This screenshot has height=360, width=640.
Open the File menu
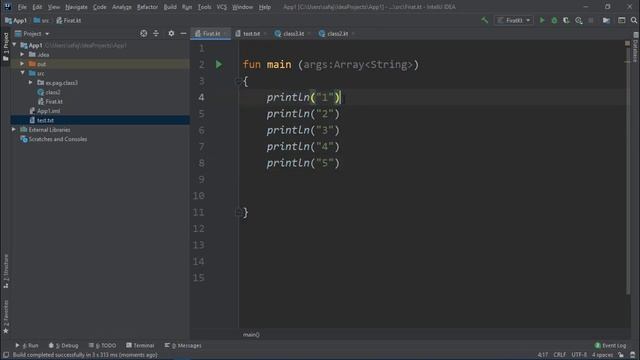(22, 7)
